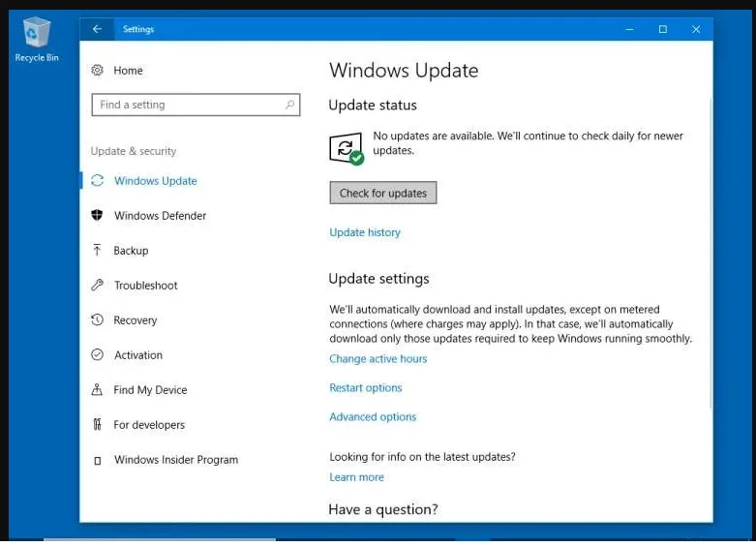This screenshot has height=546, width=756.
Task: Open Windows Insider Program settings
Action: point(176,459)
